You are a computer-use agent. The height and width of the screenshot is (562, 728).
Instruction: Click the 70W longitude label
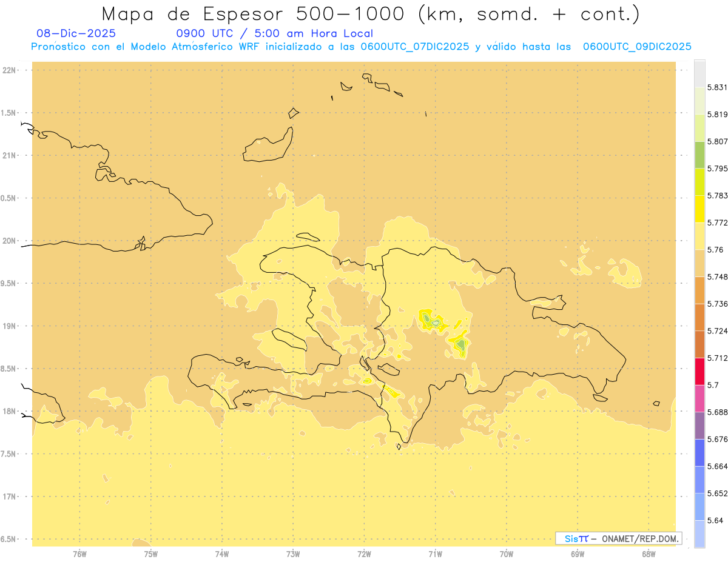point(507,554)
